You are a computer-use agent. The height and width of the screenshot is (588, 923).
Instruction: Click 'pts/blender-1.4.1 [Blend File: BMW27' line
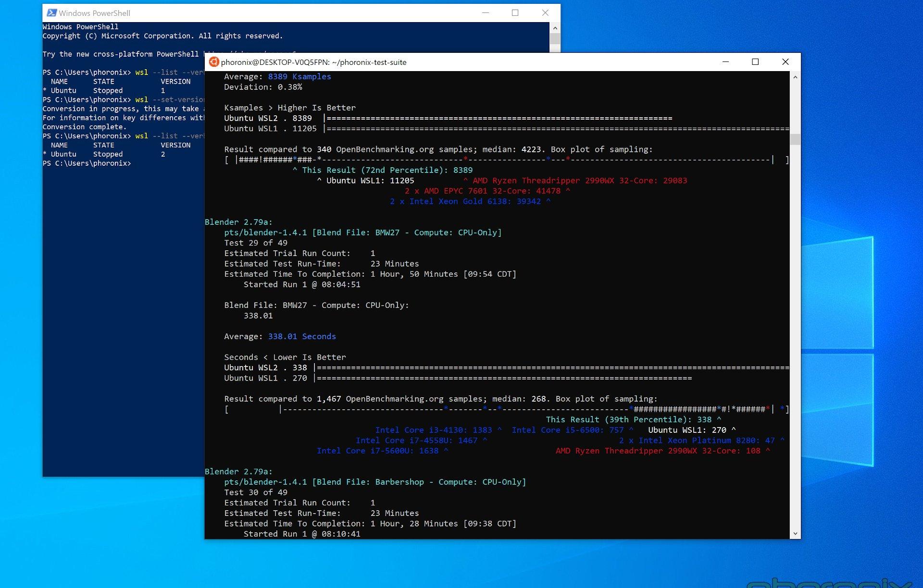pos(362,233)
